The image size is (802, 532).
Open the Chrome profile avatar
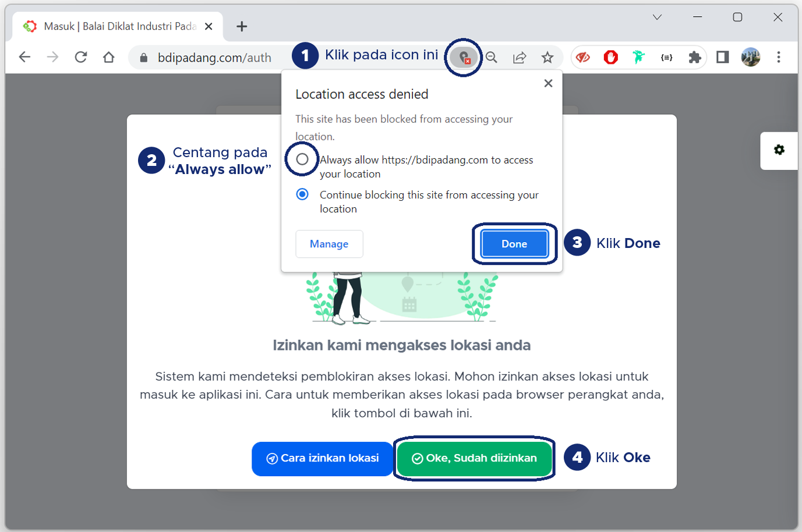pyautogui.click(x=751, y=57)
